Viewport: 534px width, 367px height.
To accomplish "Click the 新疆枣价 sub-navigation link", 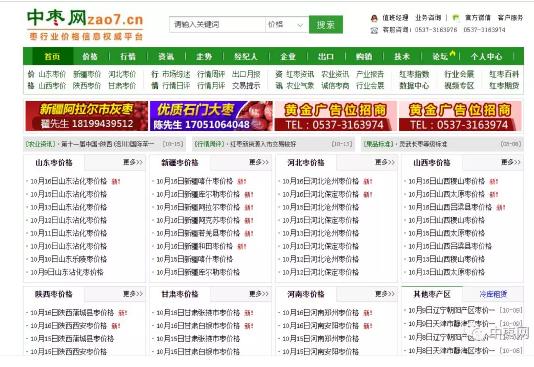I will 87,74.
